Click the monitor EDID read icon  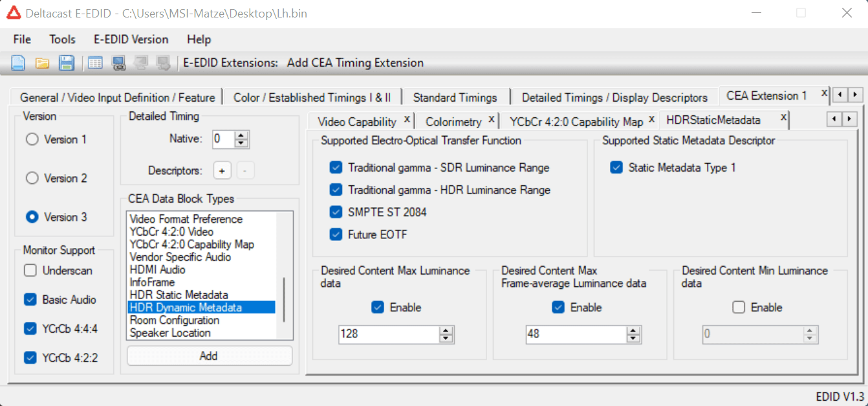pyautogui.click(x=118, y=63)
